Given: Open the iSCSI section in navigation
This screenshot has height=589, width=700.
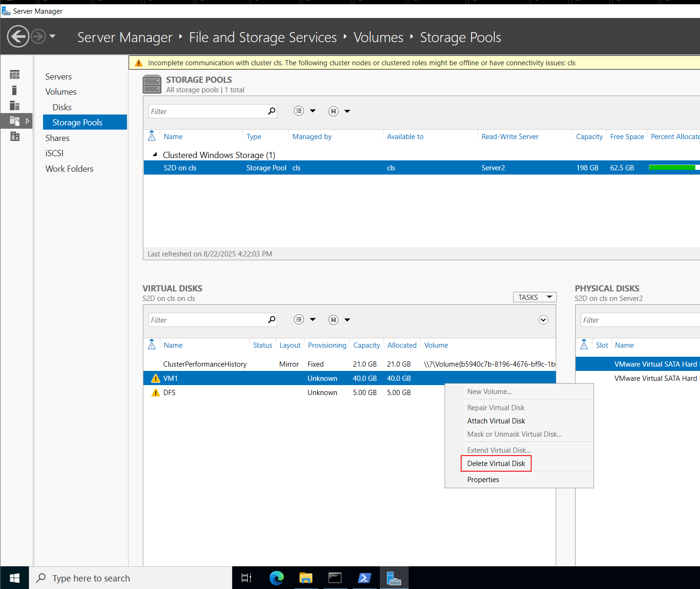Looking at the screenshot, I should tap(54, 153).
